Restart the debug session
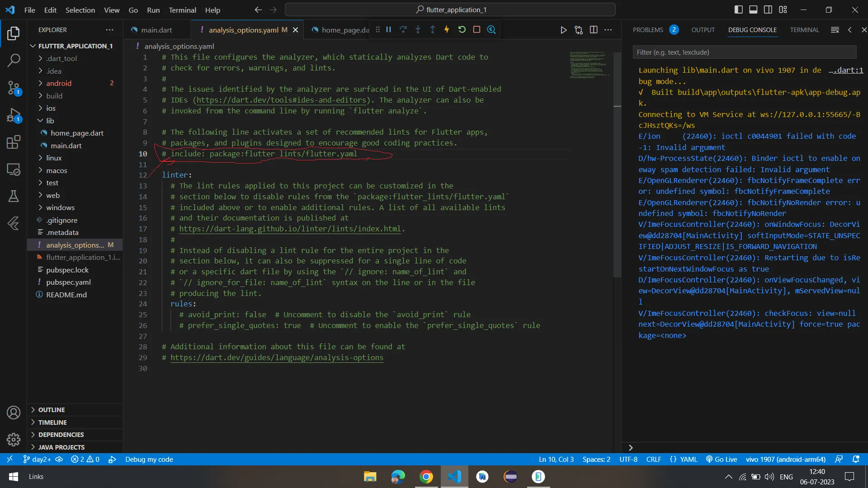Image resolution: width=868 pixels, height=488 pixels. click(462, 29)
